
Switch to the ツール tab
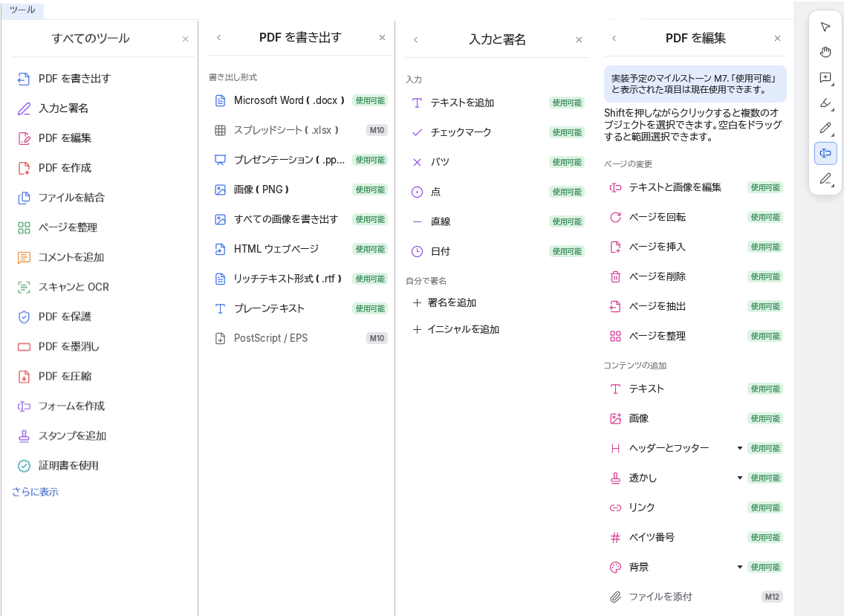pyautogui.click(x=22, y=10)
